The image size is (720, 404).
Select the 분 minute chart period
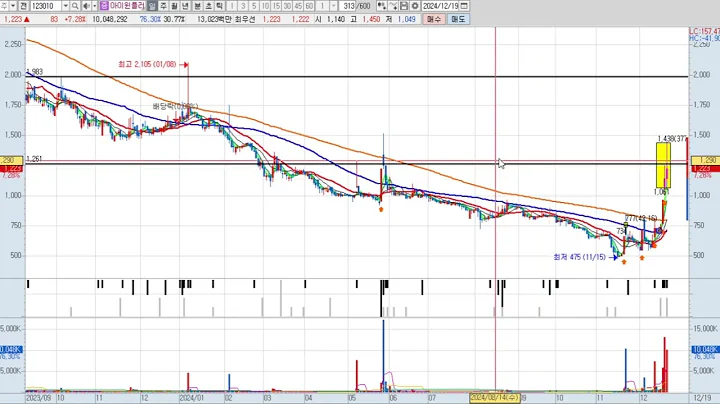197,6
